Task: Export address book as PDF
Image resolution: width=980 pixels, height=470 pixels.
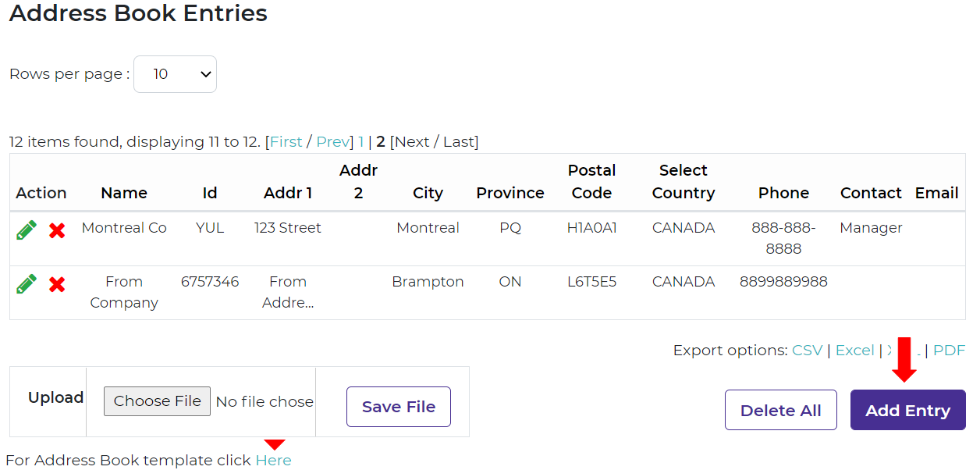Action: tap(949, 351)
